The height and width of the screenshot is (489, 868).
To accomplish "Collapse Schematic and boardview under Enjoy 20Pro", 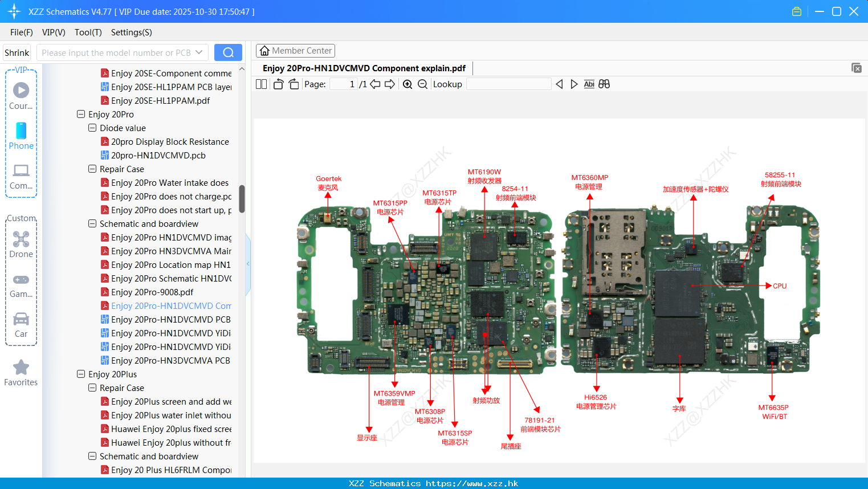I will 92,223.
